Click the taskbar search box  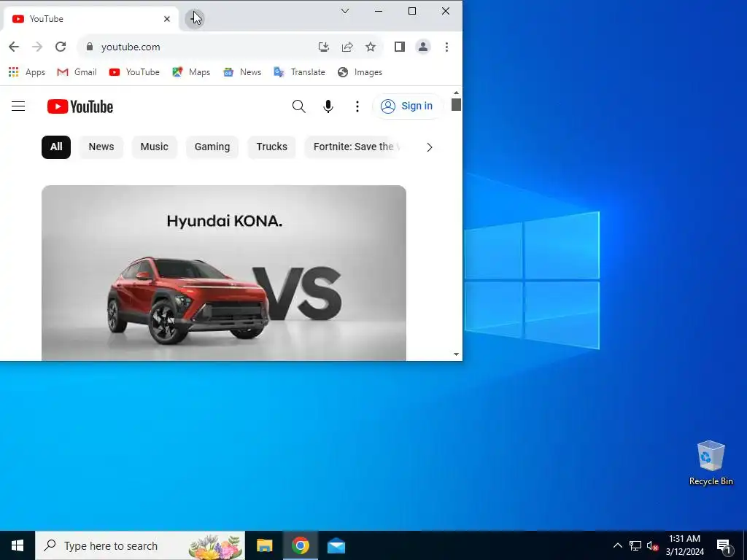140,545
